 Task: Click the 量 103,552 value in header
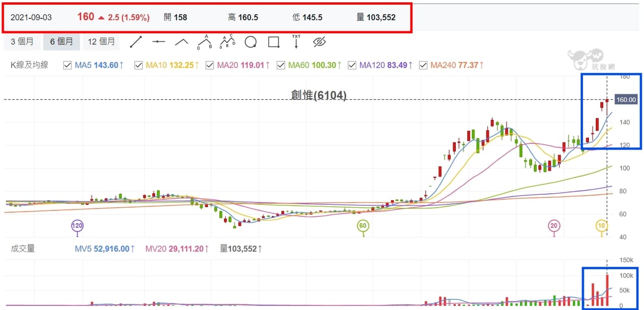coord(376,17)
